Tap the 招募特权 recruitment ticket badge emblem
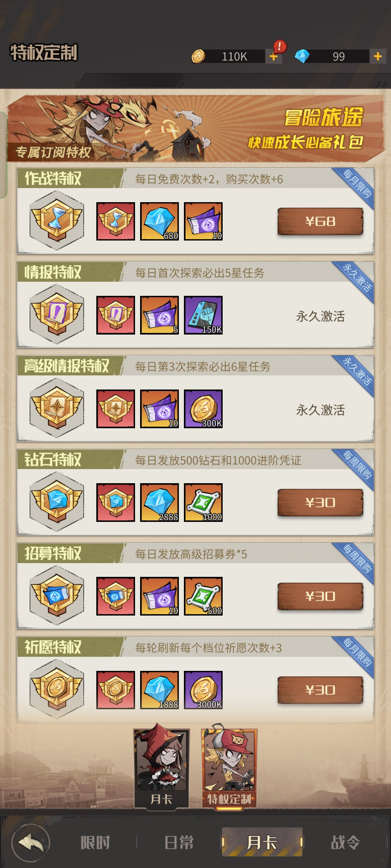This screenshot has width=391, height=868. (57, 596)
